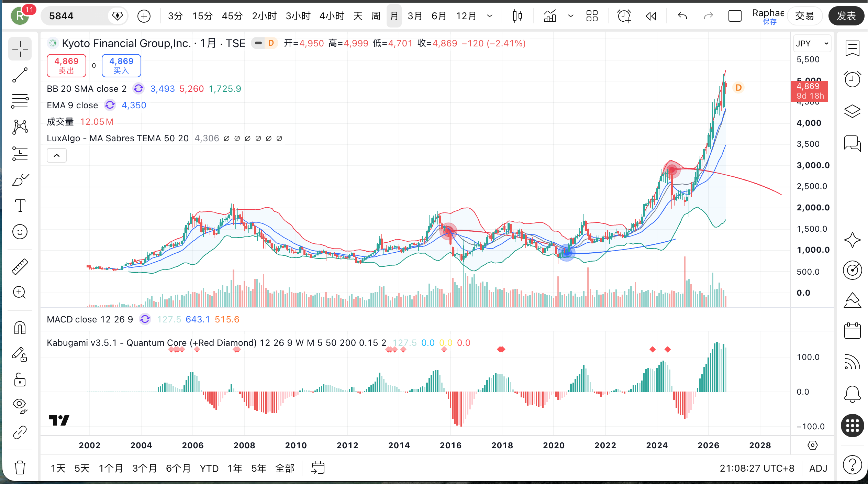
Task: Open the emoji icons tool
Action: coord(20,232)
